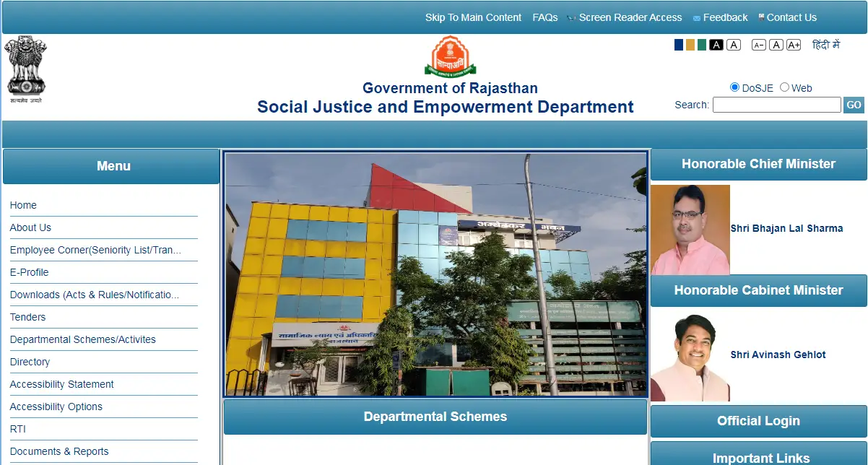Click the Honorable Chief Minister header
The image size is (868, 465).
click(x=758, y=164)
